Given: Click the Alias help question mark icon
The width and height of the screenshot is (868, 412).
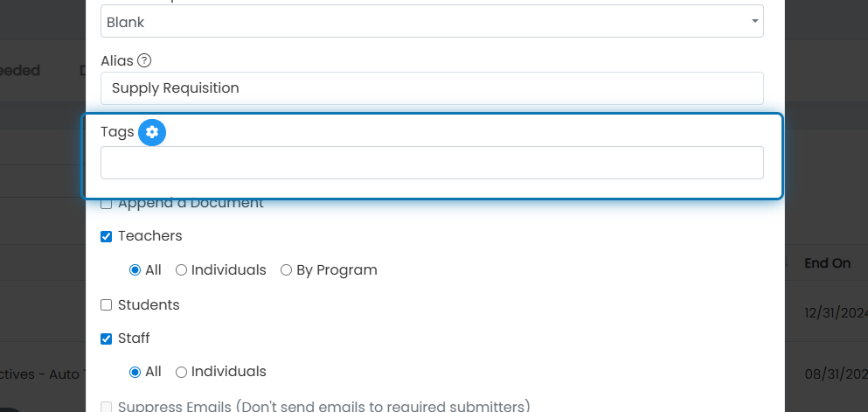Looking at the screenshot, I should coord(144,60).
